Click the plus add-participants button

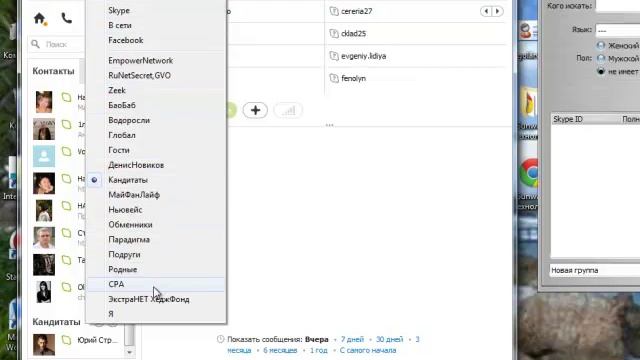[255, 110]
